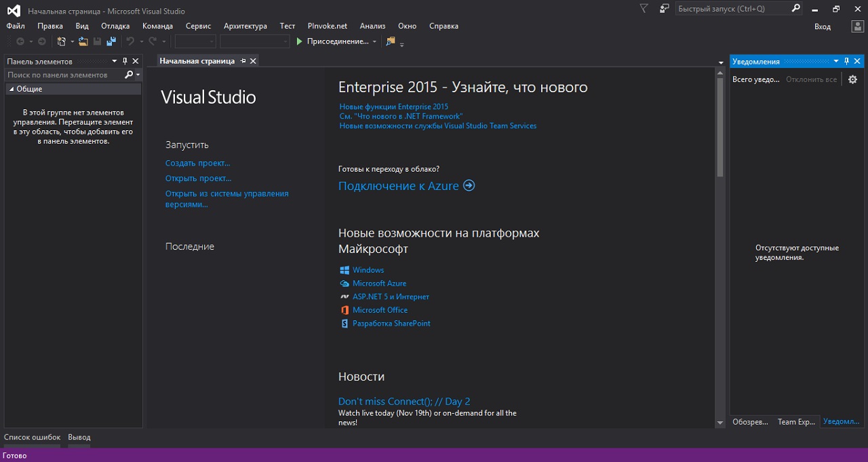Open the Присоединение dropdown arrow

pyautogui.click(x=374, y=42)
